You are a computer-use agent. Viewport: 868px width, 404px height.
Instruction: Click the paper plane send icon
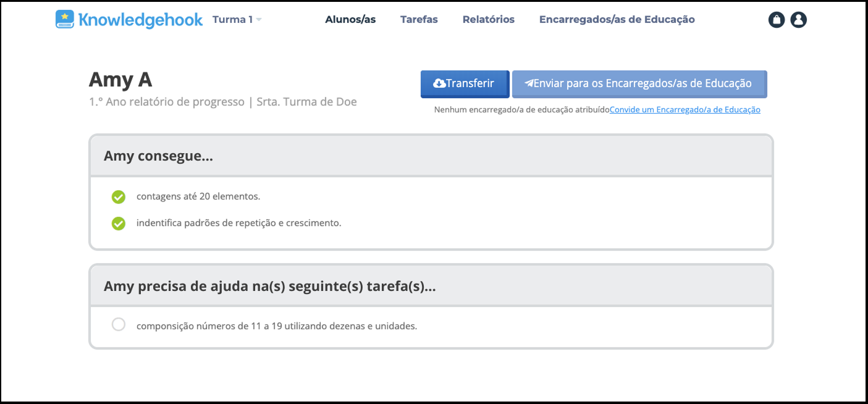529,83
